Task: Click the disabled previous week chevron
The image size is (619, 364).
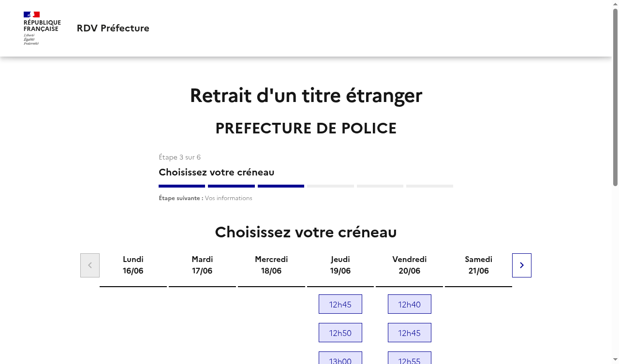Action: click(x=90, y=265)
